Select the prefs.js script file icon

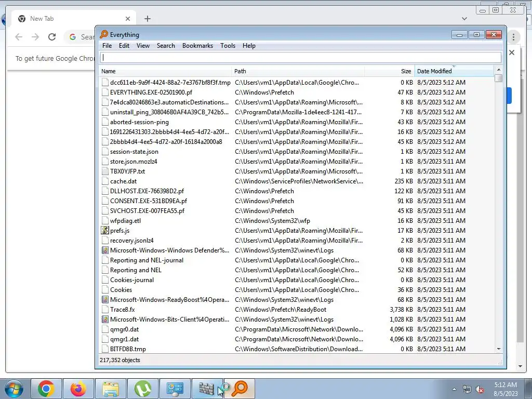pos(105,230)
